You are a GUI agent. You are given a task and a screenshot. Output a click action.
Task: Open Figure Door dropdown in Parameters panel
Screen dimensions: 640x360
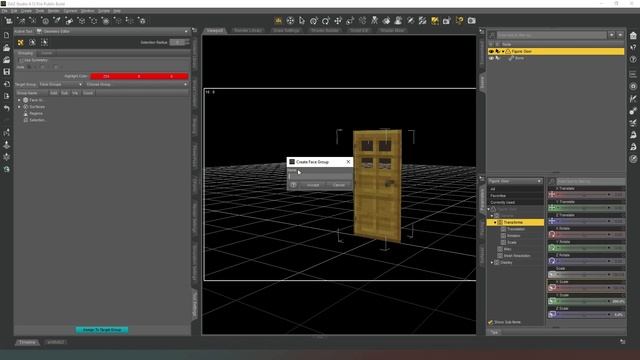click(515, 181)
